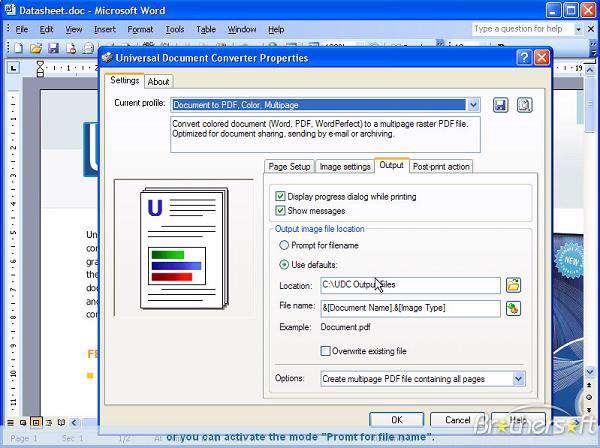Click the Word document control icon in title bar
Screen dimensions: 600x448
click(x=10, y=10)
